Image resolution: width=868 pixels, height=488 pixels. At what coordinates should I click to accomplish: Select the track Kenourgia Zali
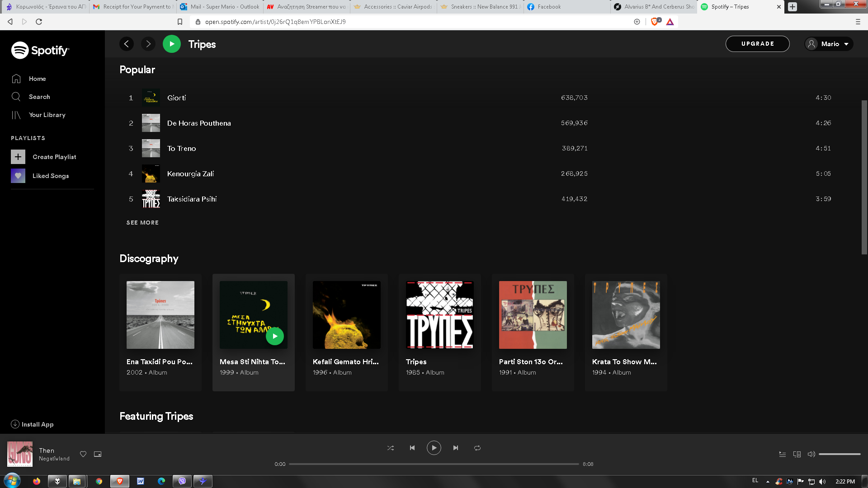click(190, 174)
